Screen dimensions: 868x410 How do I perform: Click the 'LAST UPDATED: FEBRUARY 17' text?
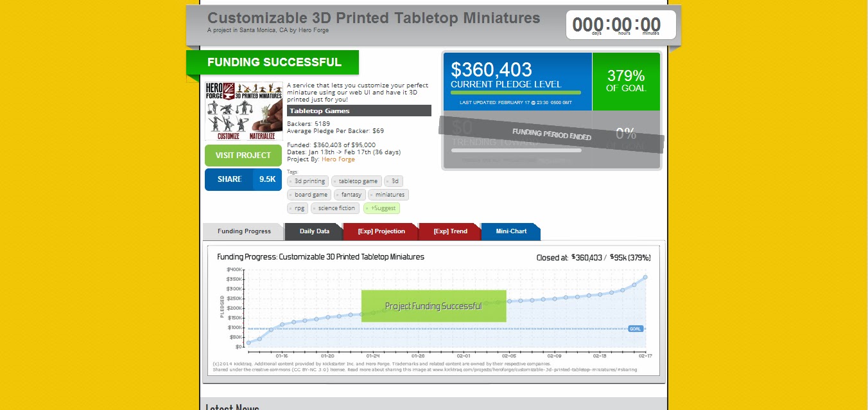[516, 102]
